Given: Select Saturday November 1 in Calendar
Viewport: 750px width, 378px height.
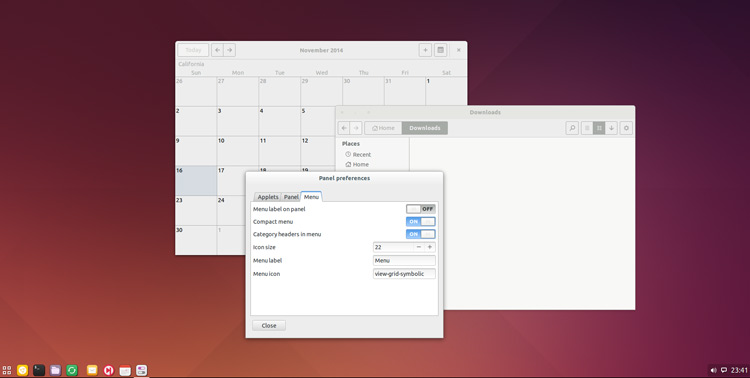Looking at the screenshot, I should [446, 91].
